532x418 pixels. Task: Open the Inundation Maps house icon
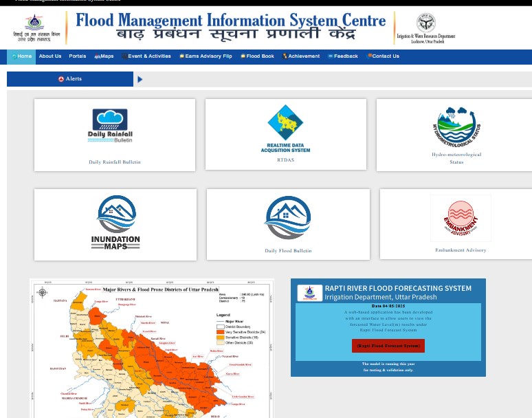(115, 223)
